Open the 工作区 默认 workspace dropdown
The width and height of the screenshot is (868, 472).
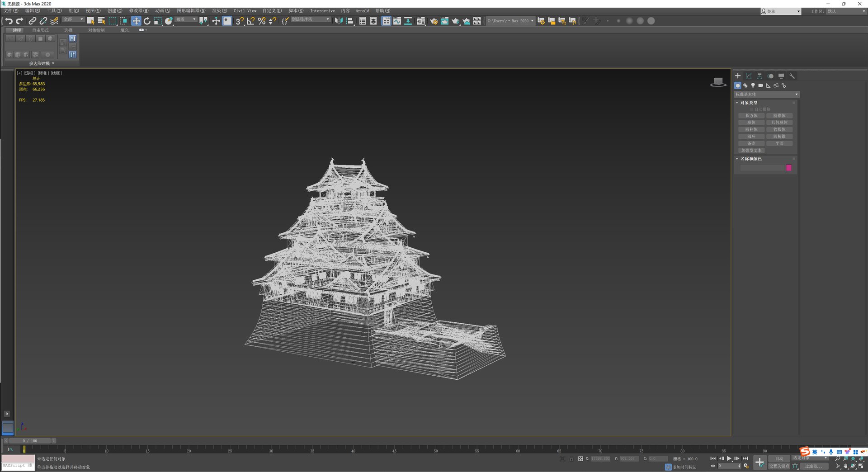(846, 11)
